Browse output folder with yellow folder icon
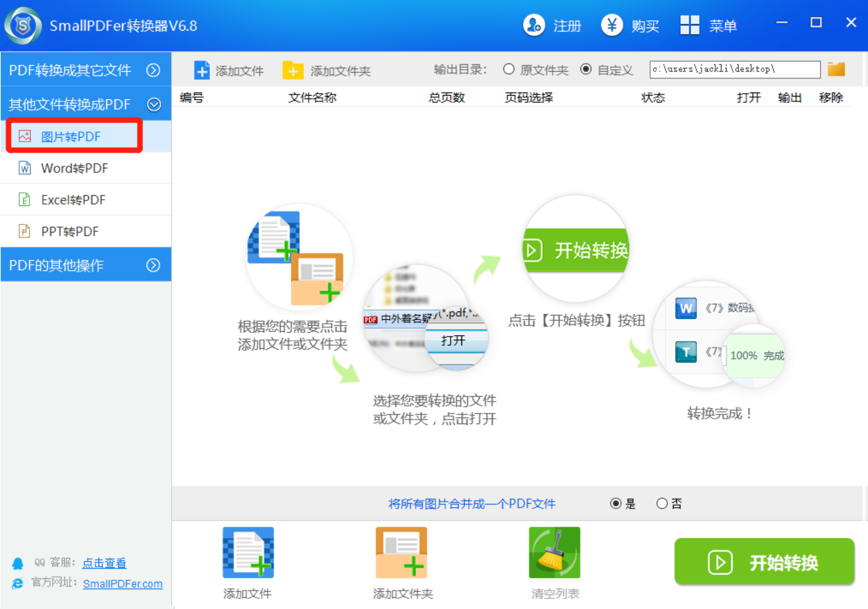This screenshot has height=609, width=868. pos(837,69)
